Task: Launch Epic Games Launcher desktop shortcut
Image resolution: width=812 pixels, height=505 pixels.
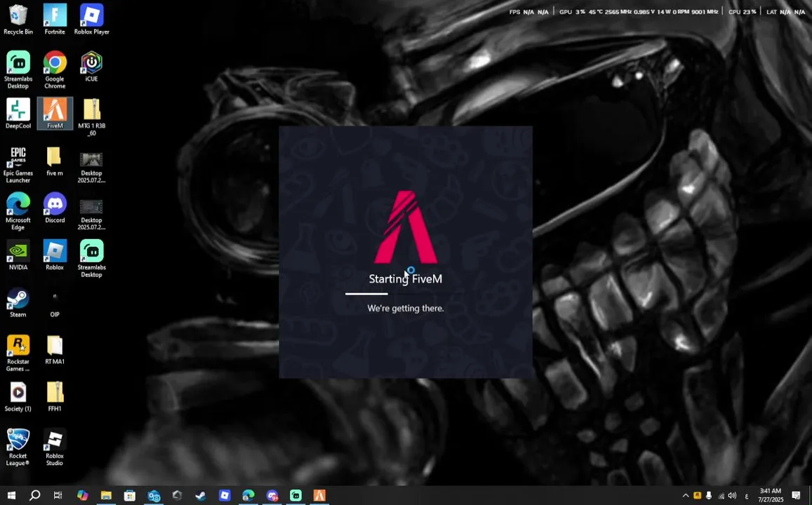Action: point(18,165)
